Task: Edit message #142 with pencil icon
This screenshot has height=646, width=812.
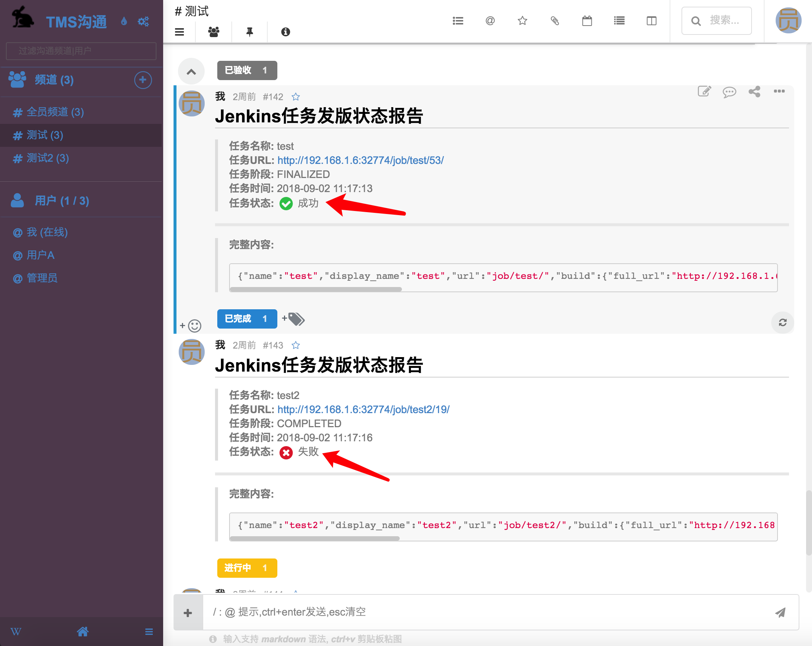Action: pos(704,92)
